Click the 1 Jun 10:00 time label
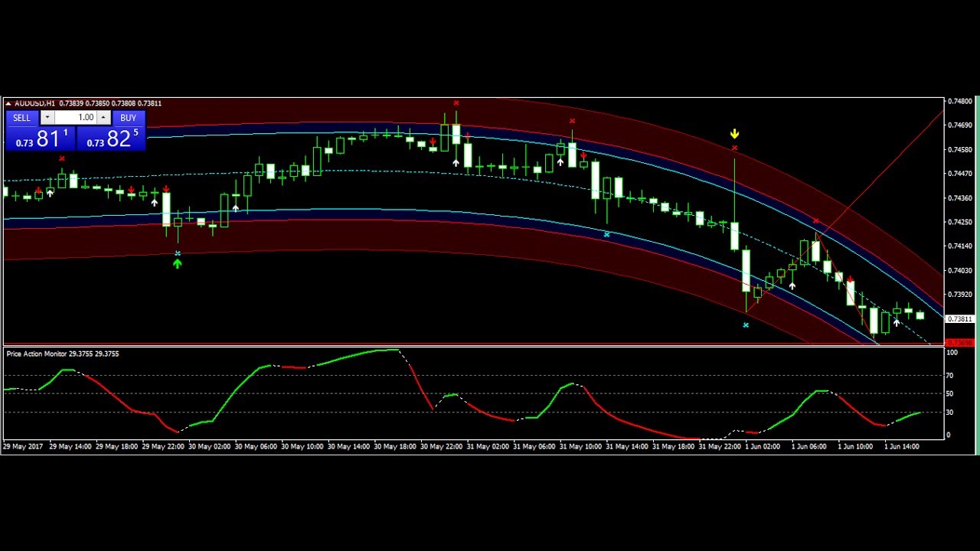980x551 pixels. click(x=855, y=446)
